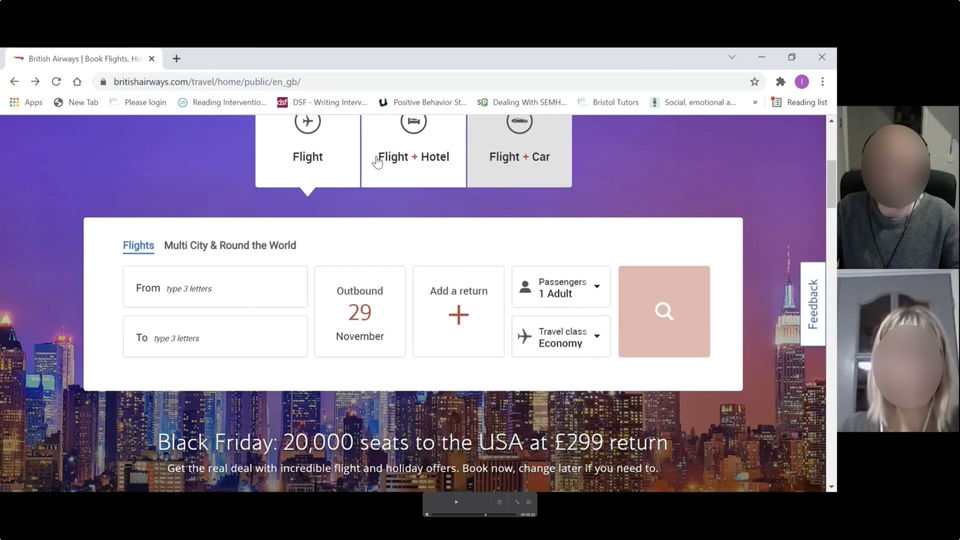Open the browser home page icon
Screen dimensions: 960x540
77,81
